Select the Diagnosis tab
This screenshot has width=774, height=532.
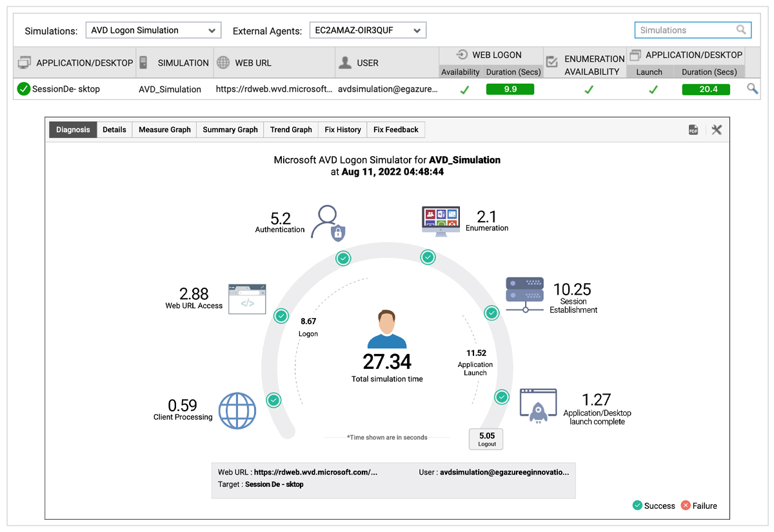[x=73, y=130]
